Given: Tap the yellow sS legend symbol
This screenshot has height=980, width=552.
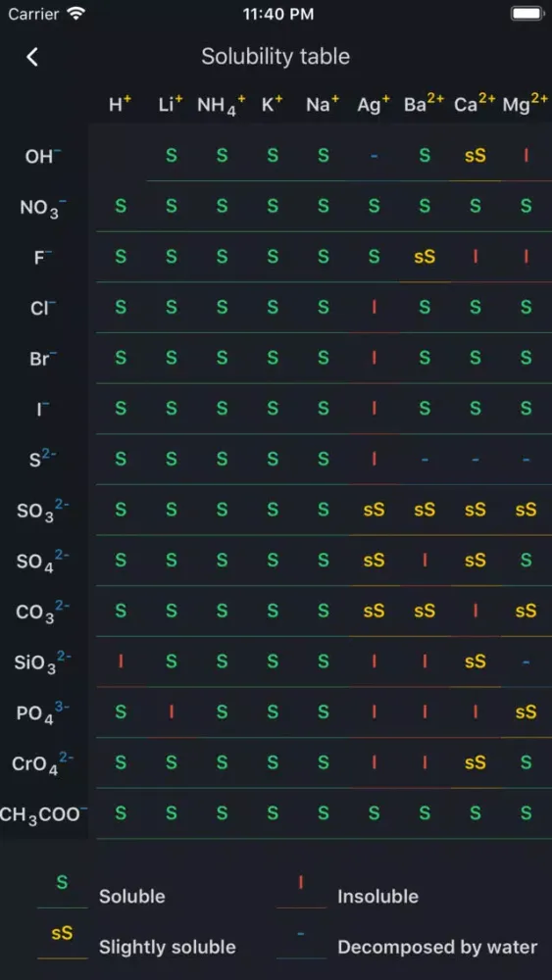Looking at the screenshot, I should [62, 933].
